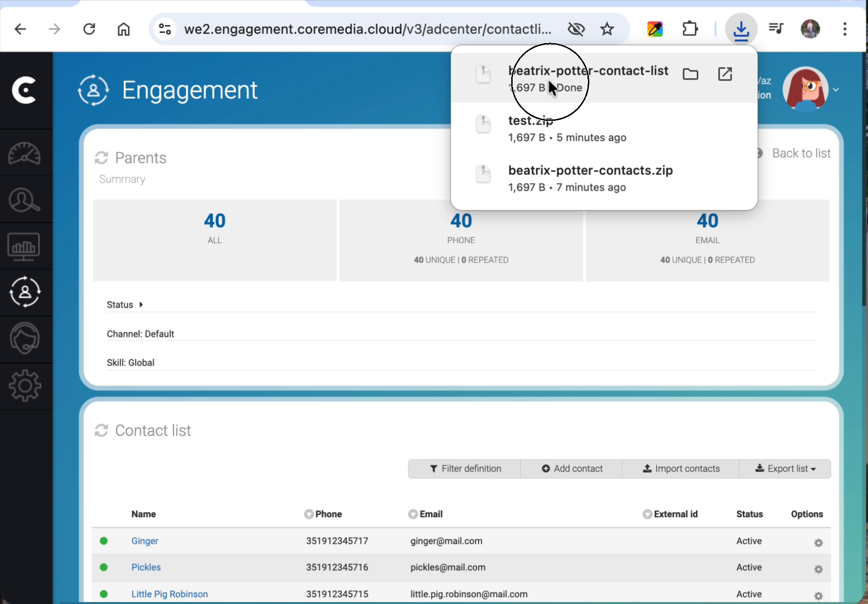The image size is (868, 604).
Task: Open the chart monitor sidebar icon
Action: click(23, 246)
